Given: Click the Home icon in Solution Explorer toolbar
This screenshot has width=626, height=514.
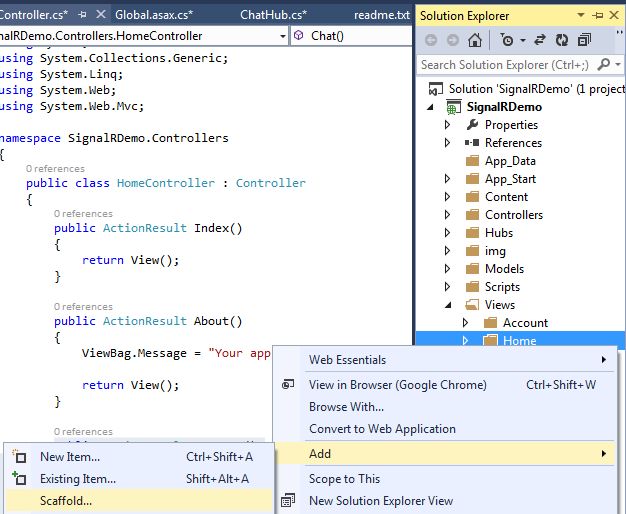Looking at the screenshot, I should tap(475, 40).
